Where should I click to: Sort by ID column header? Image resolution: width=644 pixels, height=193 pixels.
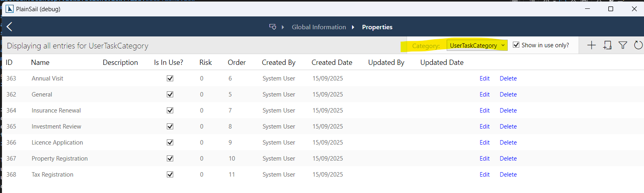[x=9, y=62]
